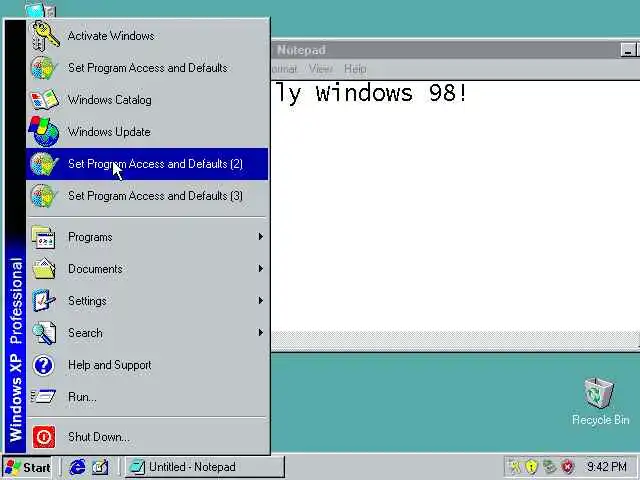Minimize the Notepad window
Viewport: 640px width, 480px height.
628,50
